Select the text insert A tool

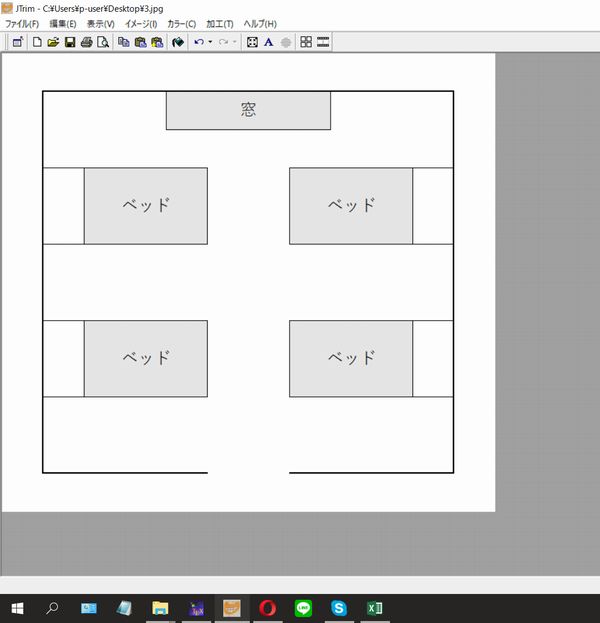click(269, 42)
